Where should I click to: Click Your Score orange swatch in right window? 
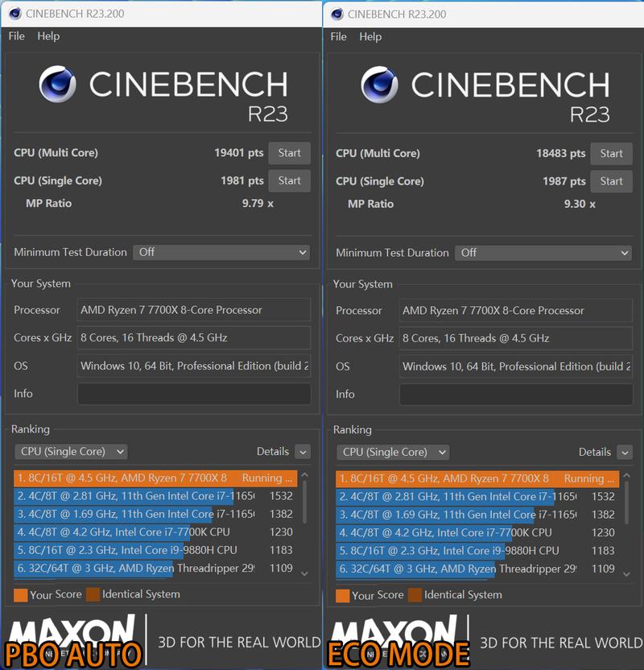(342, 596)
